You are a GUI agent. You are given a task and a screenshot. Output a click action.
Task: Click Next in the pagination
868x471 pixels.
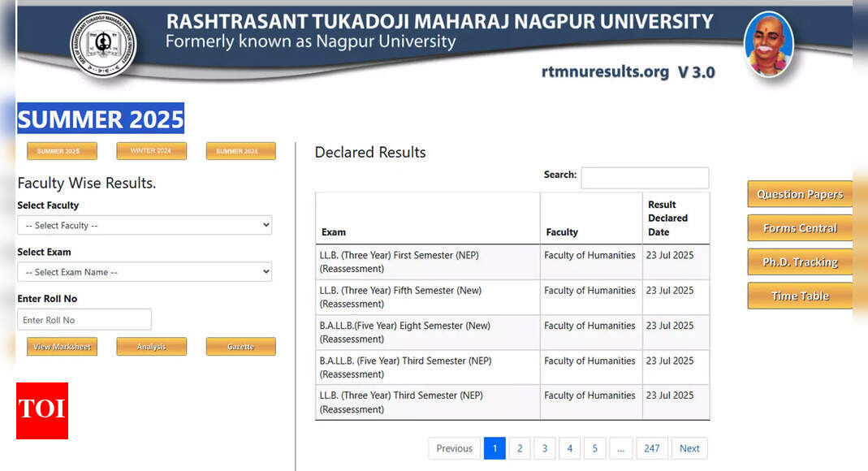(689, 448)
